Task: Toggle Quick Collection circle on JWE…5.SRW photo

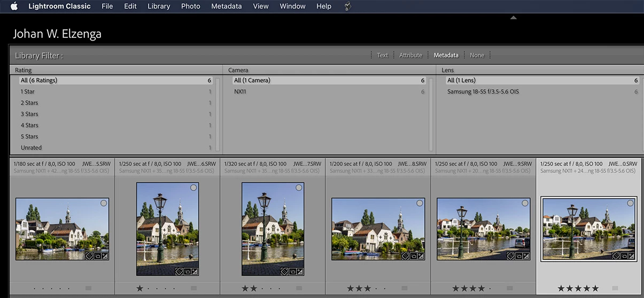Action: [104, 203]
